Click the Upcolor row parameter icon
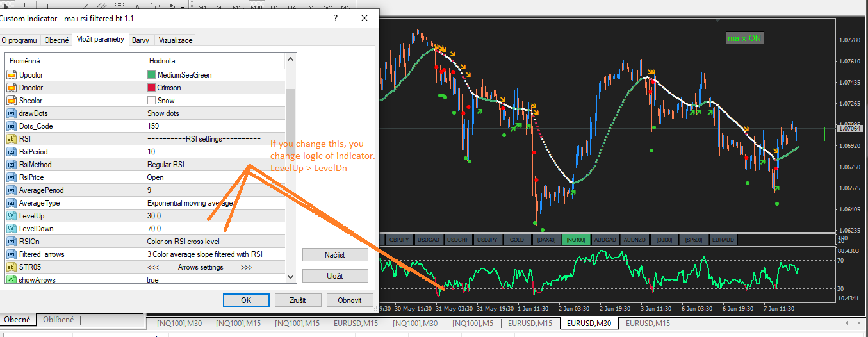This screenshot has width=868, height=337. click(x=11, y=75)
